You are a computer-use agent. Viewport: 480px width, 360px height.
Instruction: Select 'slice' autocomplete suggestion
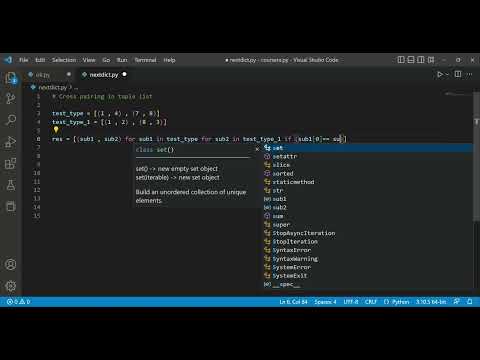click(367, 165)
